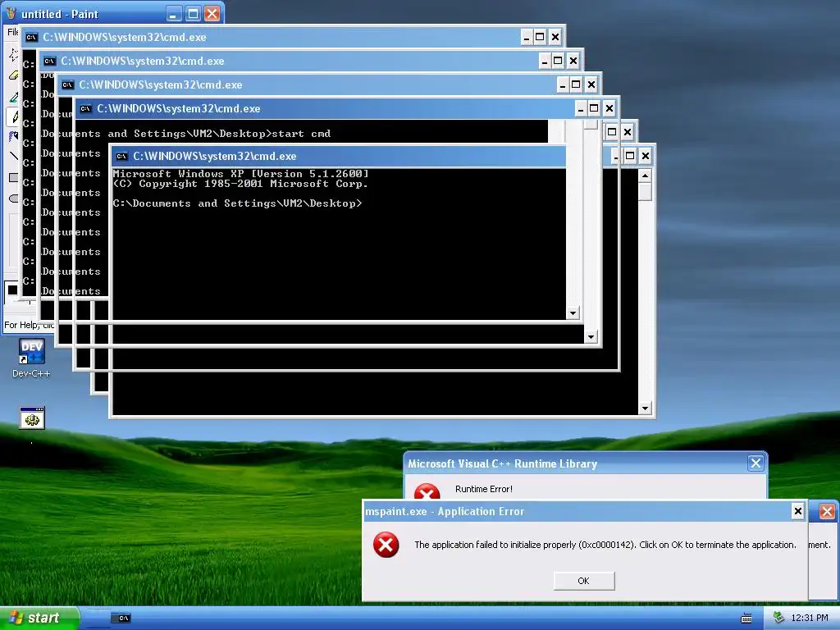Click the system tray icon beside the clock
840x630 pixels.
pos(778,618)
